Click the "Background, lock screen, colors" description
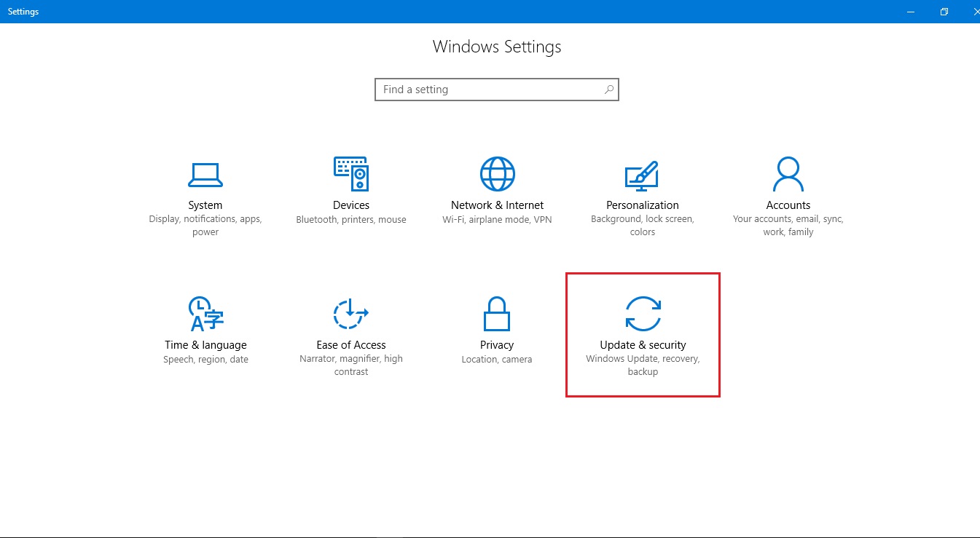The width and height of the screenshot is (980, 538). (x=642, y=226)
